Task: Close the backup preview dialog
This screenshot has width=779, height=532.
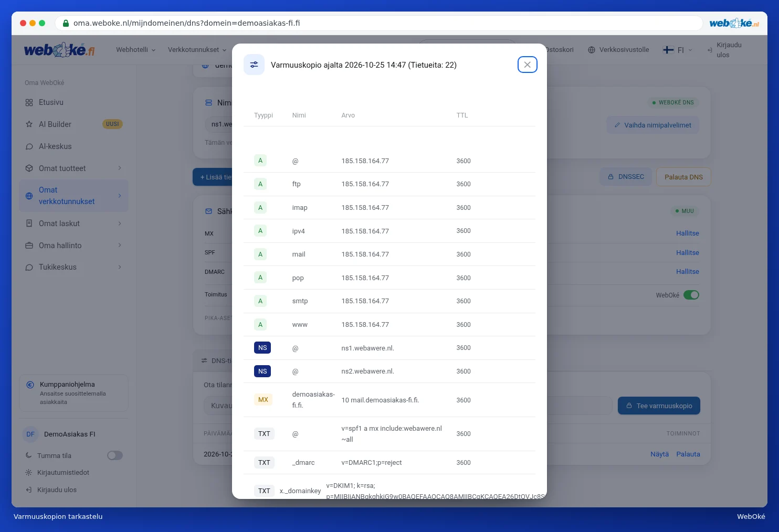Action: pyautogui.click(x=527, y=65)
